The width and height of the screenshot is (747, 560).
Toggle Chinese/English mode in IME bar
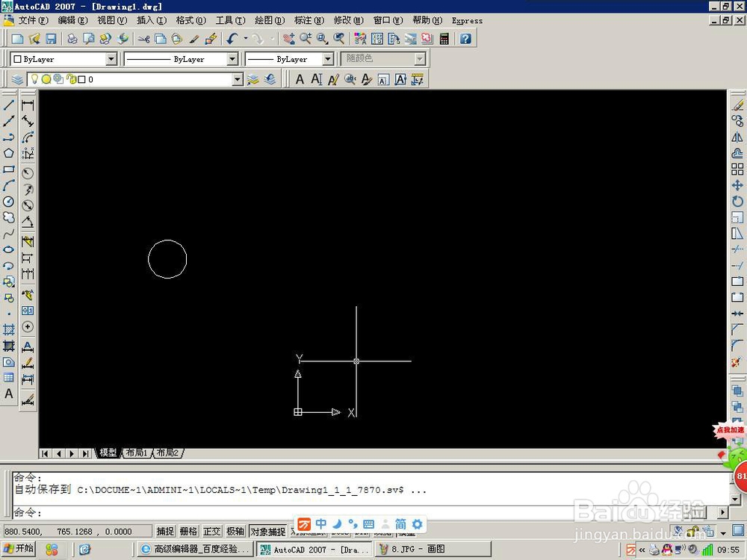coord(321,524)
